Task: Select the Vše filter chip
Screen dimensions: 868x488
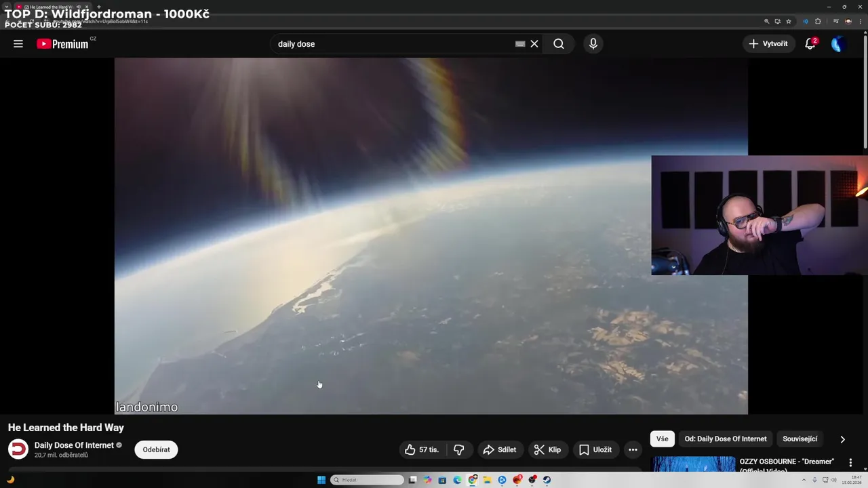Action: tap(662, 439)
